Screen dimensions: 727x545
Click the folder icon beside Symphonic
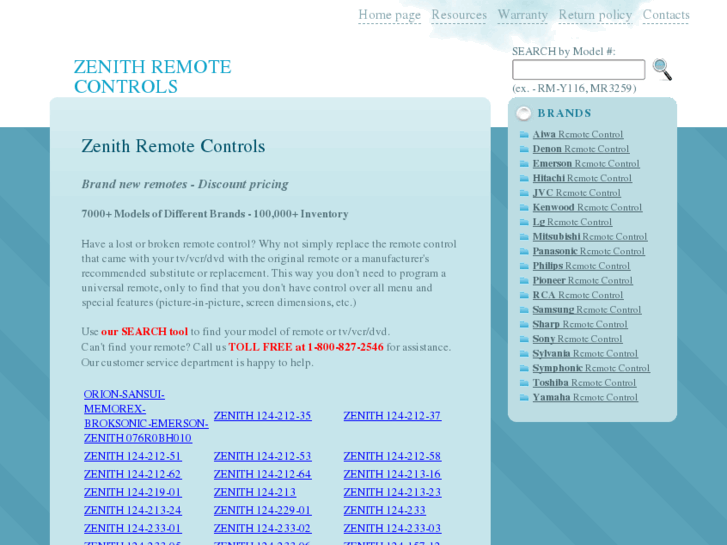point(524,368)
